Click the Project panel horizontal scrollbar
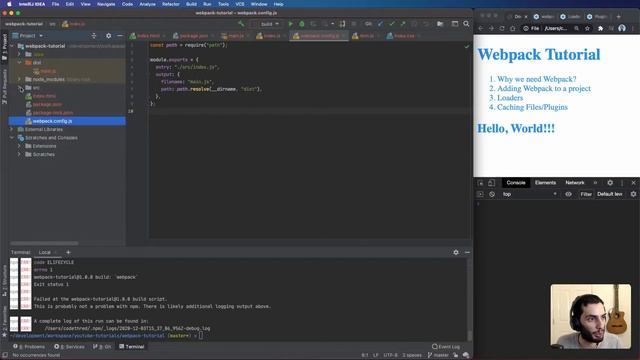 click(44, 243)
